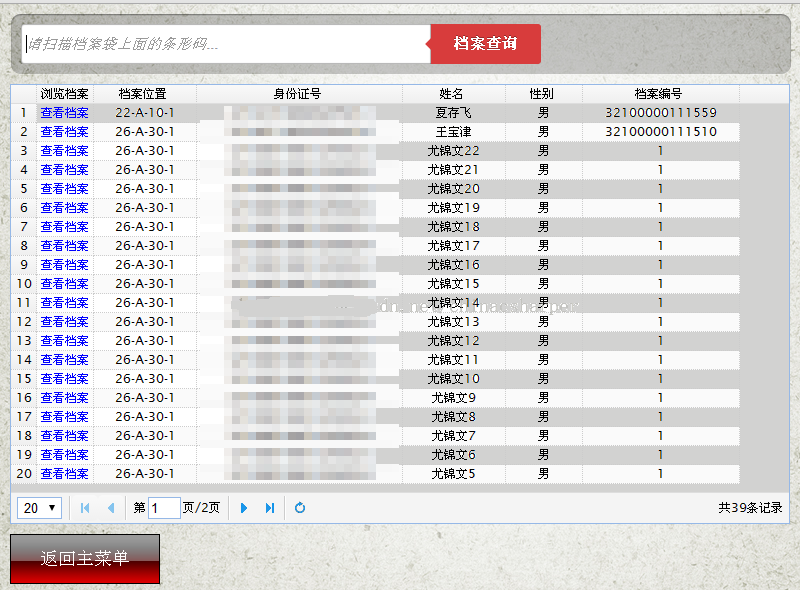The image size is (800, 590).
Task: Click the 档案位置 column header
Action: point(142,93)
